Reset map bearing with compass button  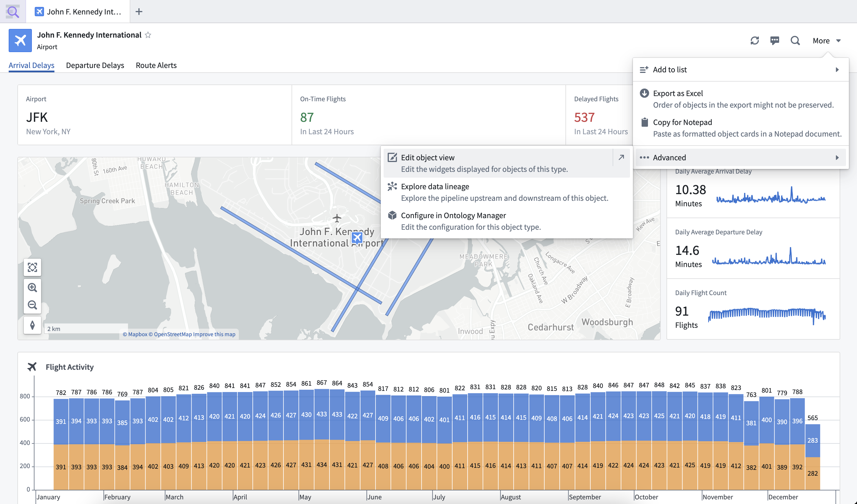32,325
